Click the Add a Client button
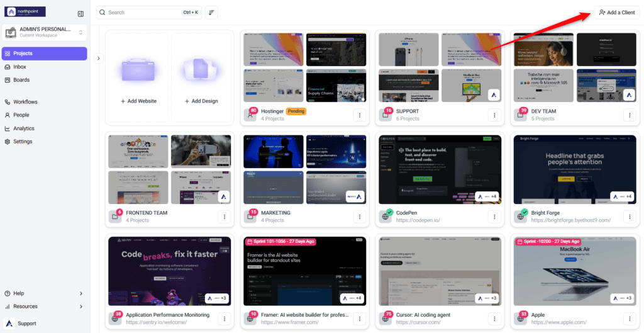 (x=617, y=13)
